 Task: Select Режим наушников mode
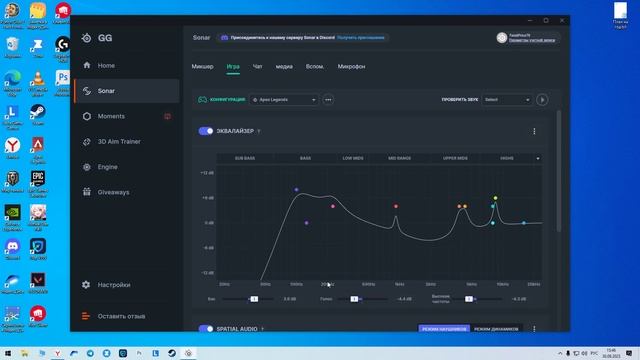click(444, 329)
